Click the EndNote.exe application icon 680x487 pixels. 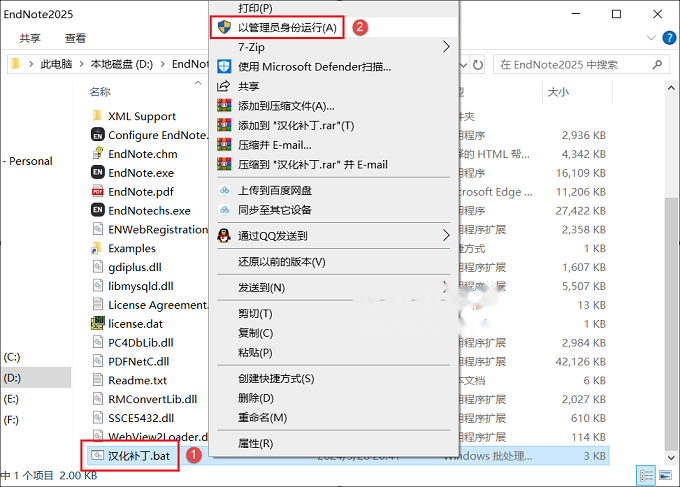pyautogui.click(x=98, y=172)
